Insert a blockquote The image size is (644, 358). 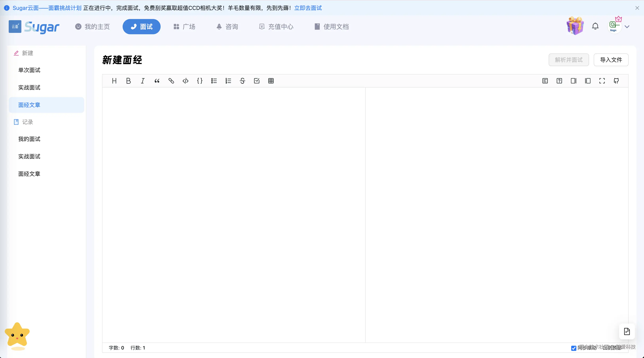pos(157,81)
